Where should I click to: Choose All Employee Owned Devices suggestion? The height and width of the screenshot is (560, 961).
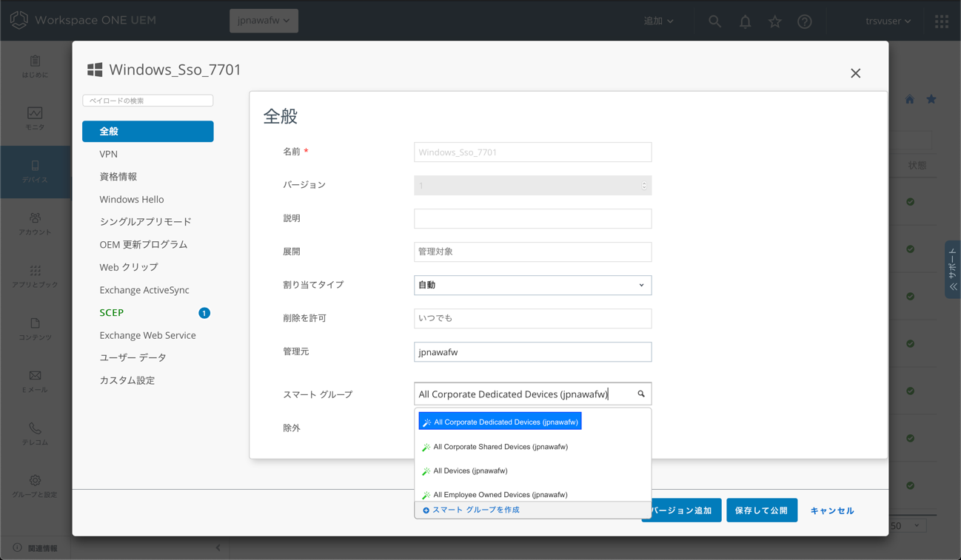tap(494, 494)
